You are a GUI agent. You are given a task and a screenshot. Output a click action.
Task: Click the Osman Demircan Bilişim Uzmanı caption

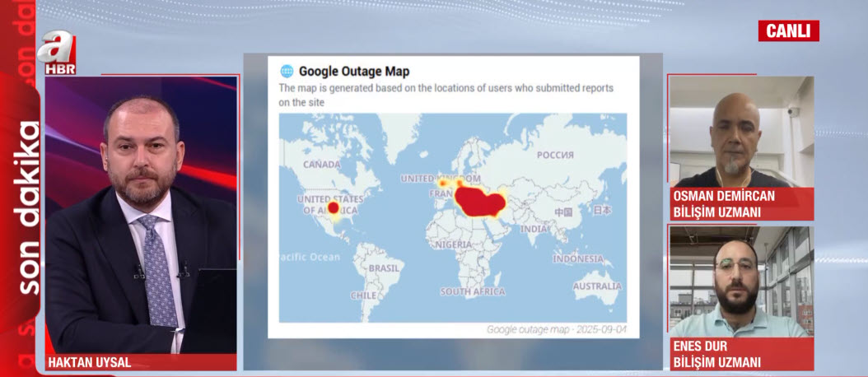[x=725, y=203]
